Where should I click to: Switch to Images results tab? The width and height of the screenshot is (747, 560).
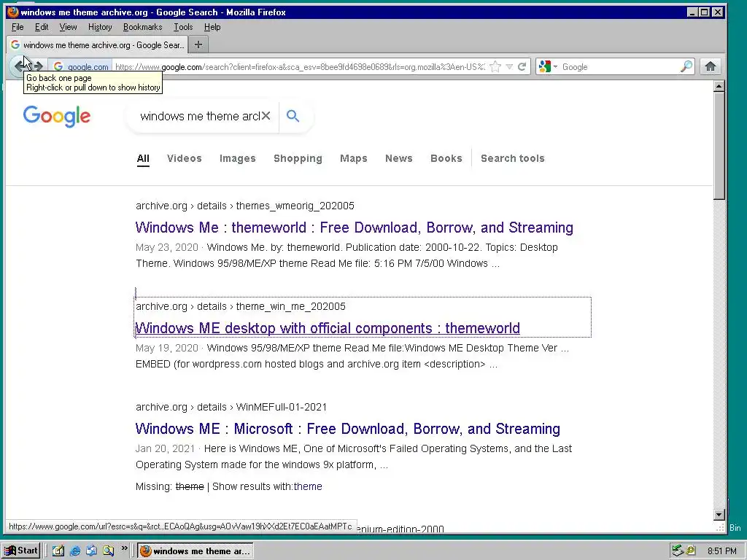pyautogui.click(x=238, y=158)
